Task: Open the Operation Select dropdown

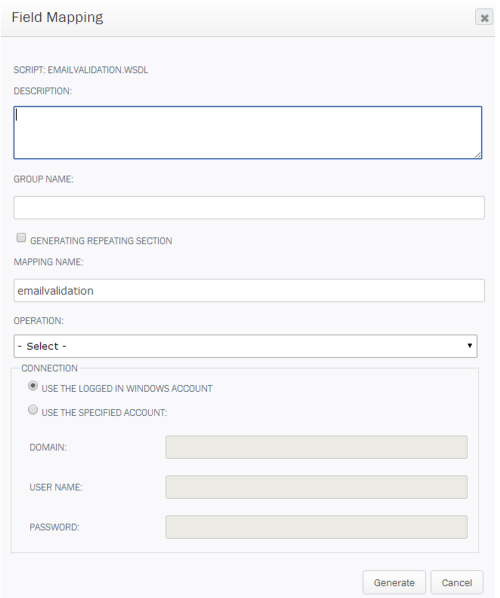Action: [245, 346]
